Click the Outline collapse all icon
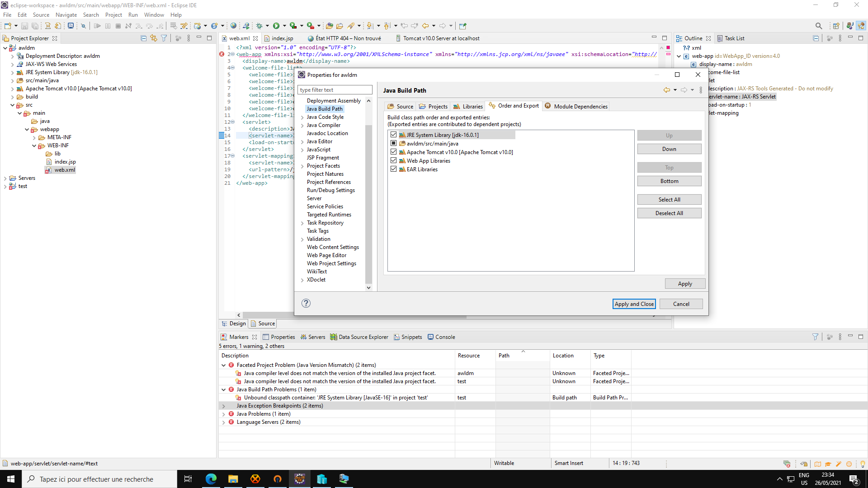This screenshot has width=868, height=488. pos(816,38)
